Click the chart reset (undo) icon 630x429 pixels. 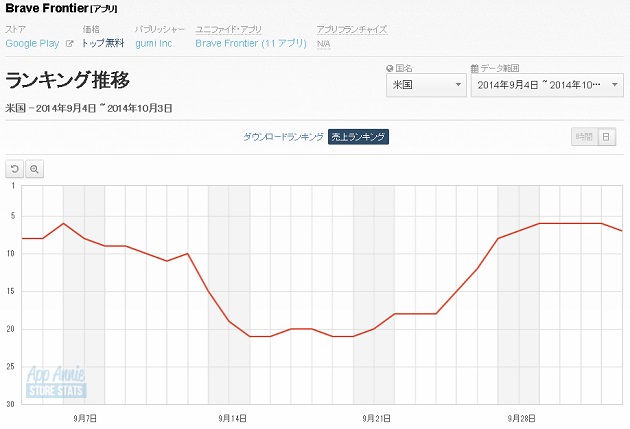tap(15, 169)
